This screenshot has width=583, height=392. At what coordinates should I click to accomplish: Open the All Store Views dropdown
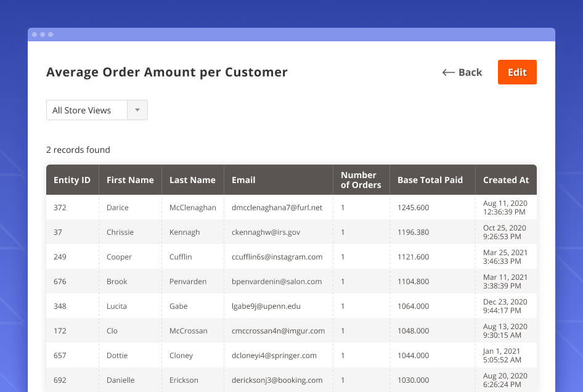pos(87,110)
